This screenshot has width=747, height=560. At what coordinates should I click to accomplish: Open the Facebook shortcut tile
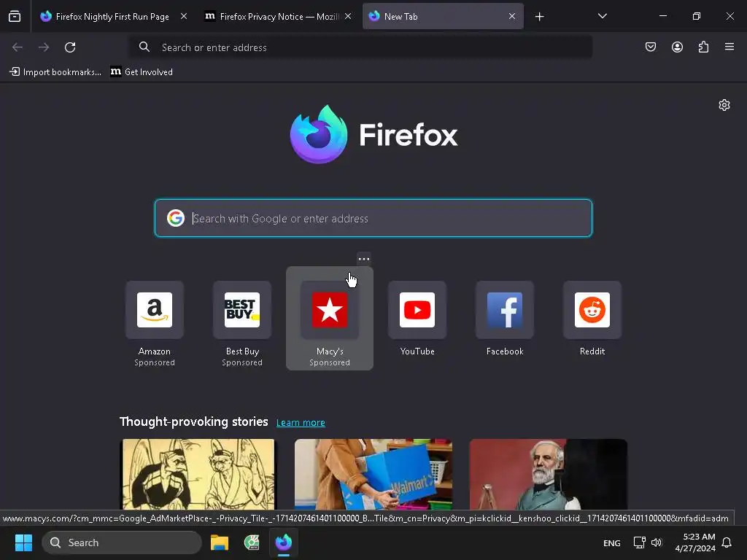[x=505, y=319]
